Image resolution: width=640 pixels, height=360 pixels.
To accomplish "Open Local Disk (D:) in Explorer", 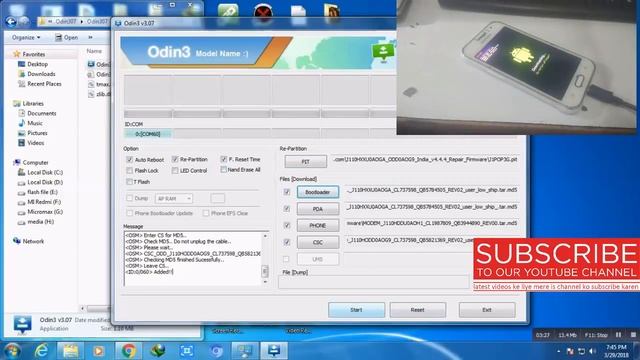I will click(x=44, y=182).
